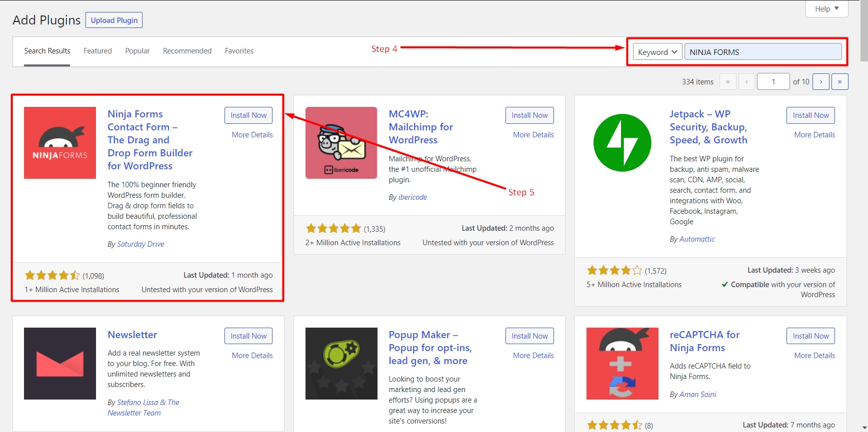Open More Details for Ninja Forms Contact Form

click(252, 135)
